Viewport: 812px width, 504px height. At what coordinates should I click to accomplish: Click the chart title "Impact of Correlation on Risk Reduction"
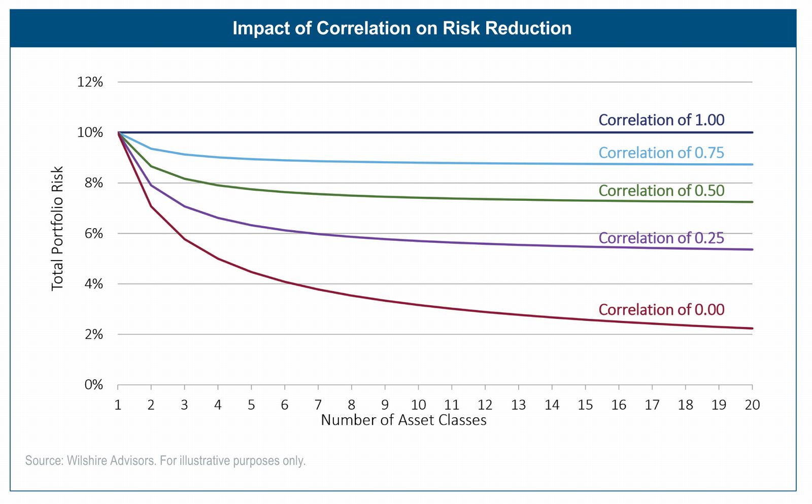(402, 28)
